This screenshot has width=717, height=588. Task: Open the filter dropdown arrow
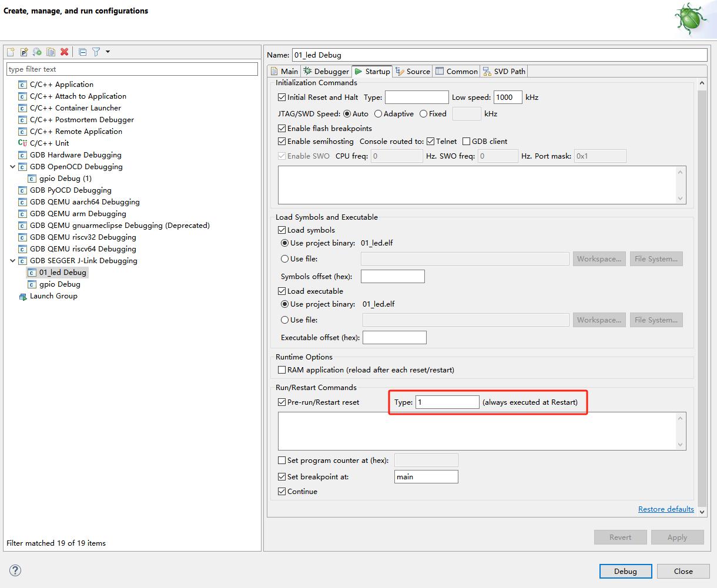pyautogui.click(x=108, y=52)
